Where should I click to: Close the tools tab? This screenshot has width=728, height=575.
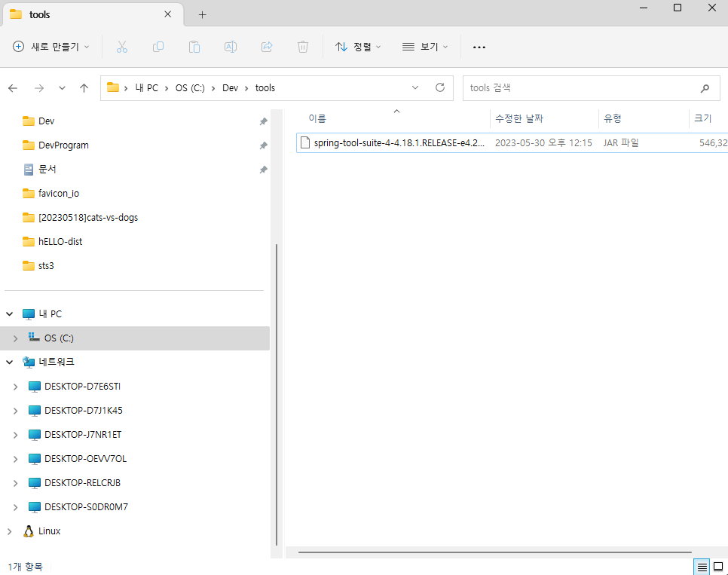click(x=167, y=14)
